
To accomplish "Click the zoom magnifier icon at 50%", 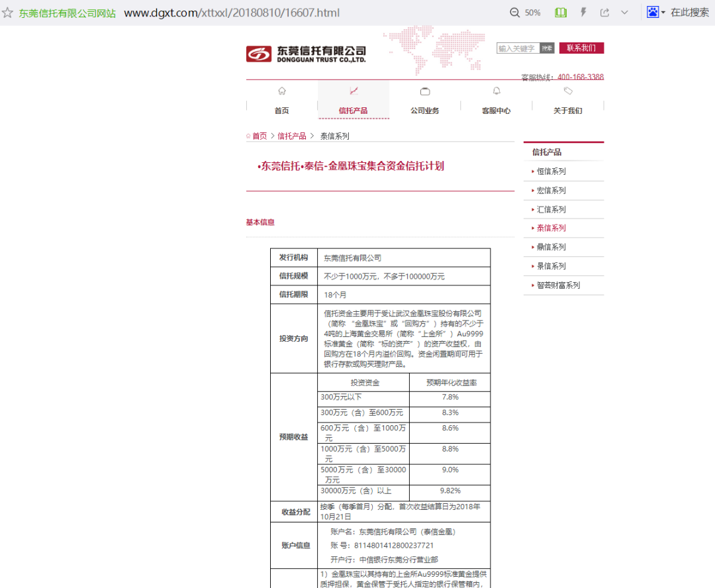I will tap(514, 13).
